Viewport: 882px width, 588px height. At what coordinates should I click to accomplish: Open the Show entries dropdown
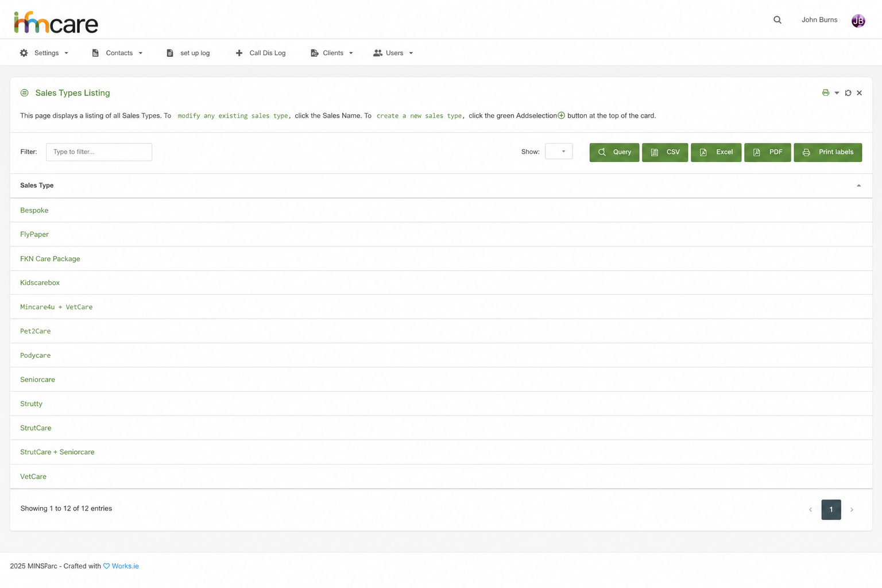[559, 152]
